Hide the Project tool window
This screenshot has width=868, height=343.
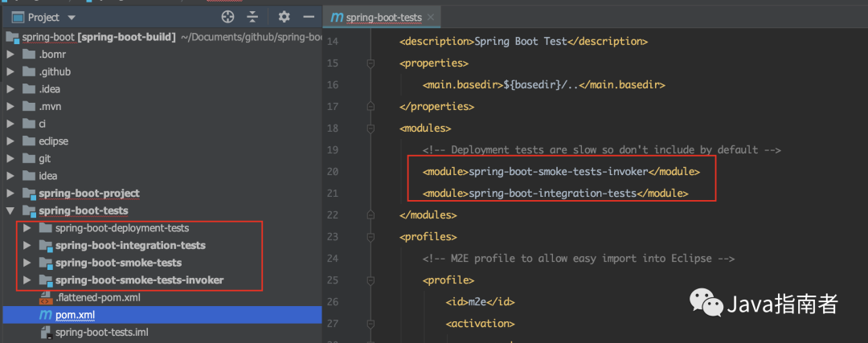(308, 17)
